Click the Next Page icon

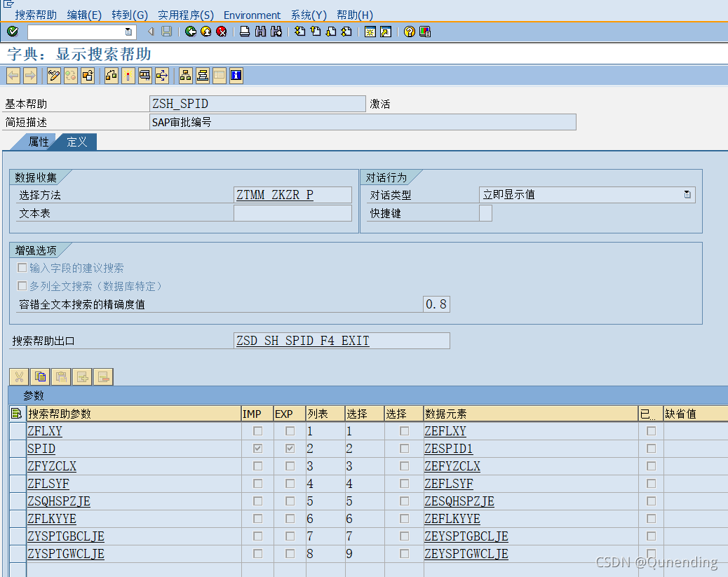point(331,32)
